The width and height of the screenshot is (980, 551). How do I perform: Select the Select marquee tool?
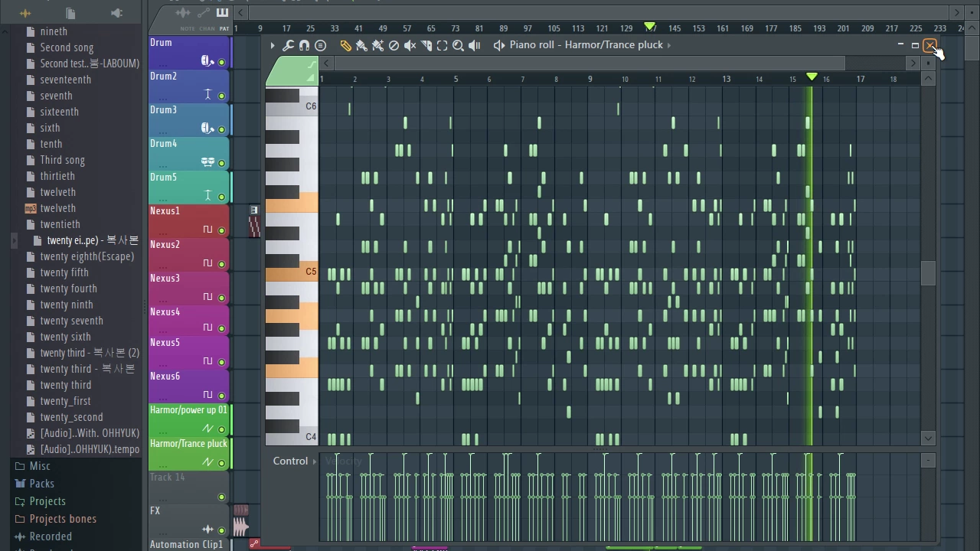point(442,46)
